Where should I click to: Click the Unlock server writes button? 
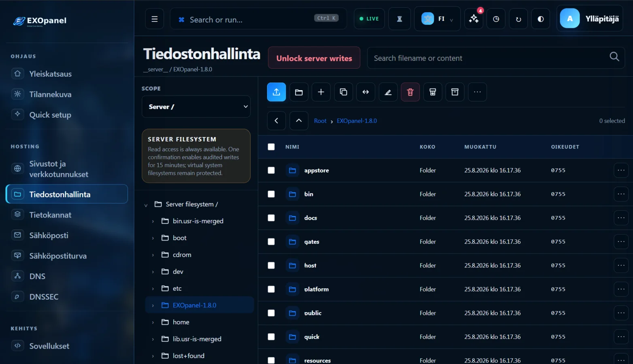click(x=314, y=58)
